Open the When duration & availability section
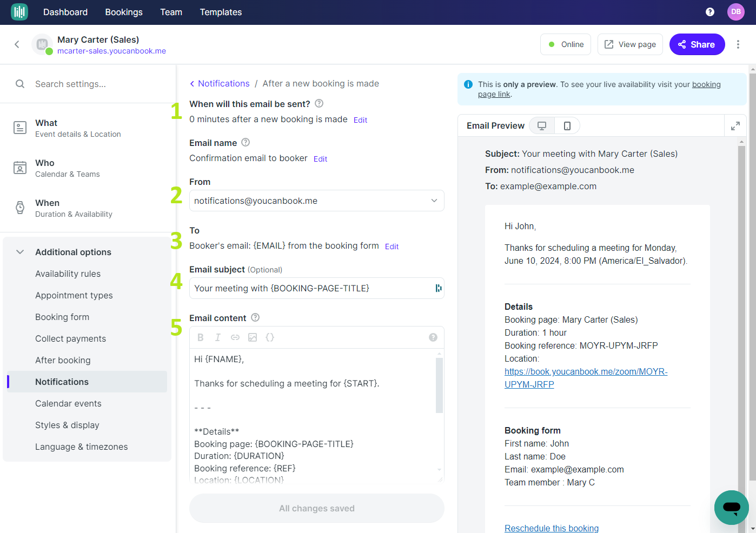This screenshot has width=756, height=533. click(x=88, y=208)
